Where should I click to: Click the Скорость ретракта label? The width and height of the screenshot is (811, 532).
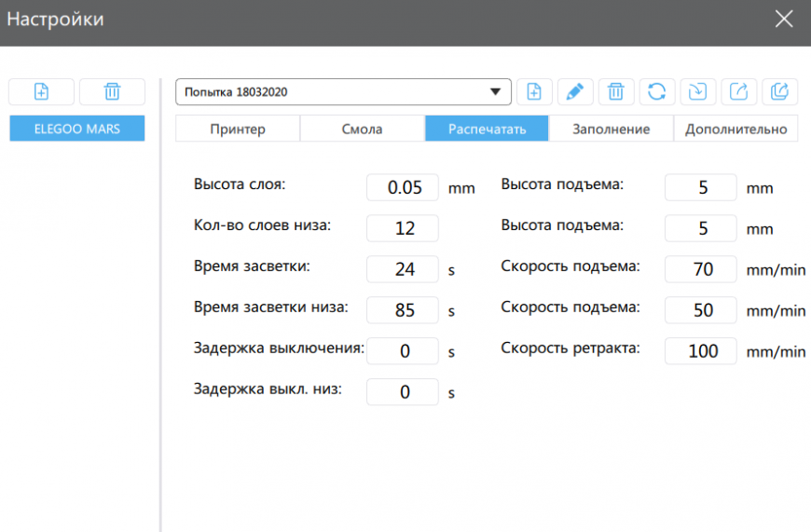coord(570,348)
